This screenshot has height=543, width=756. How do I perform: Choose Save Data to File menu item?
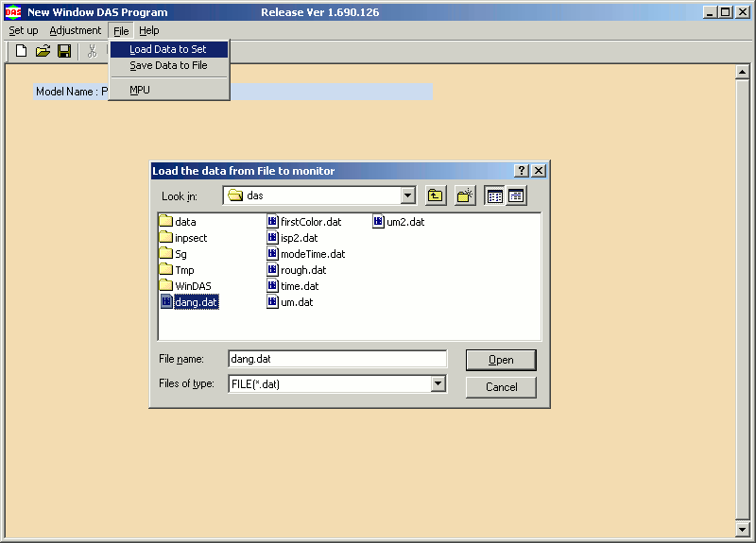pos(169,65)
